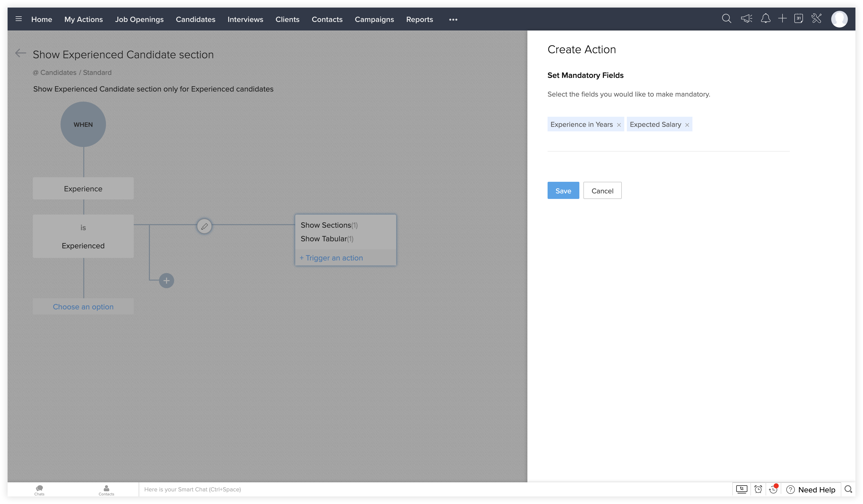This screenshot has width=863, height=504.
Task: Open the Choose an option selector
Action: click(83, 307)
